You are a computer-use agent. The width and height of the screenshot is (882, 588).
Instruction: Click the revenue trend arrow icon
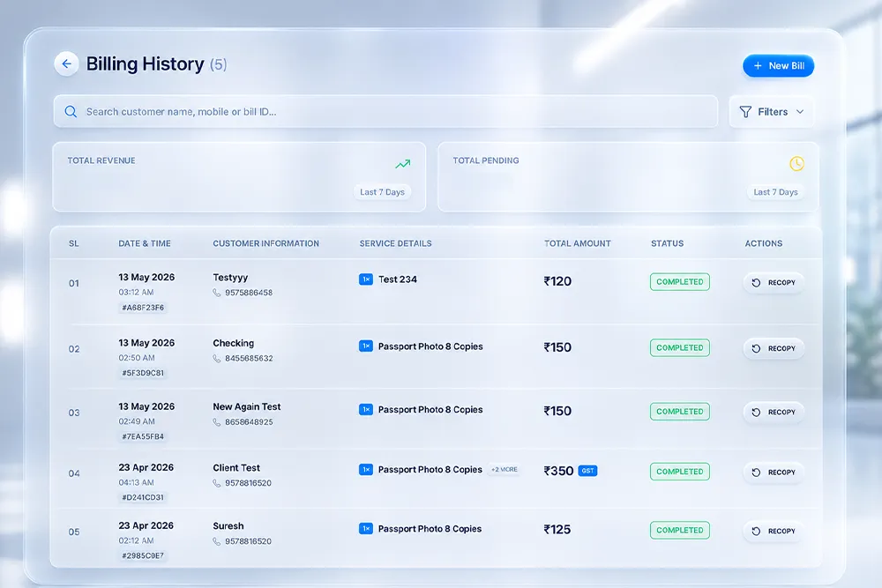403,164
